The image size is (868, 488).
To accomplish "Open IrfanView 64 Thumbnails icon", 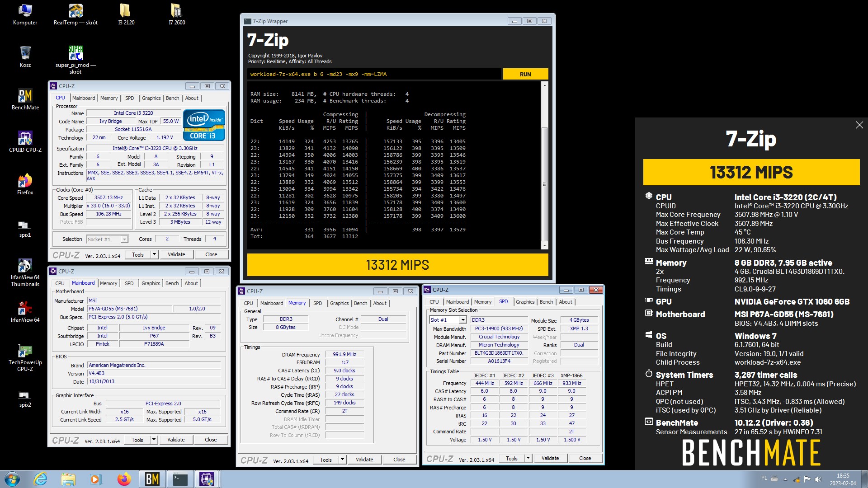I will [25, 273].
